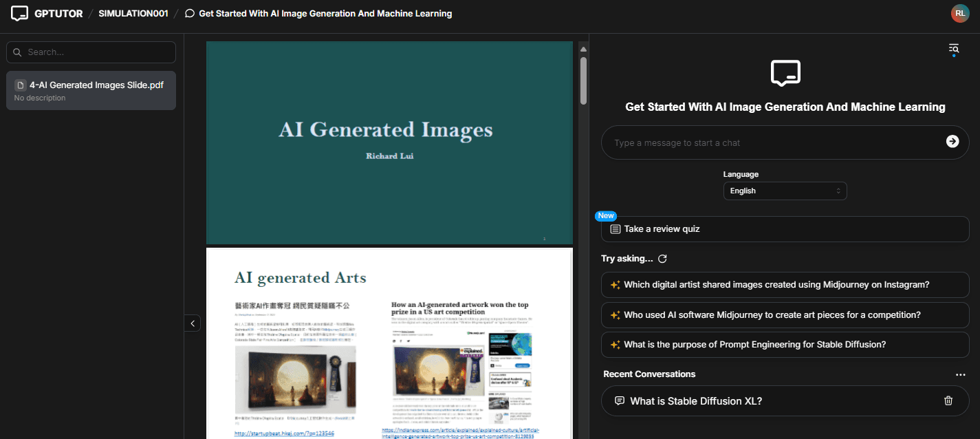Start the Take a review quiz
The width and height of the screenshot is (980, 439).
(x=785, y=229)
